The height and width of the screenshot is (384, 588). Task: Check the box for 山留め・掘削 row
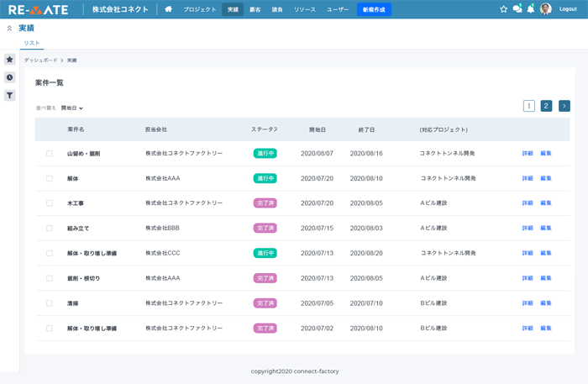point(50,154)
